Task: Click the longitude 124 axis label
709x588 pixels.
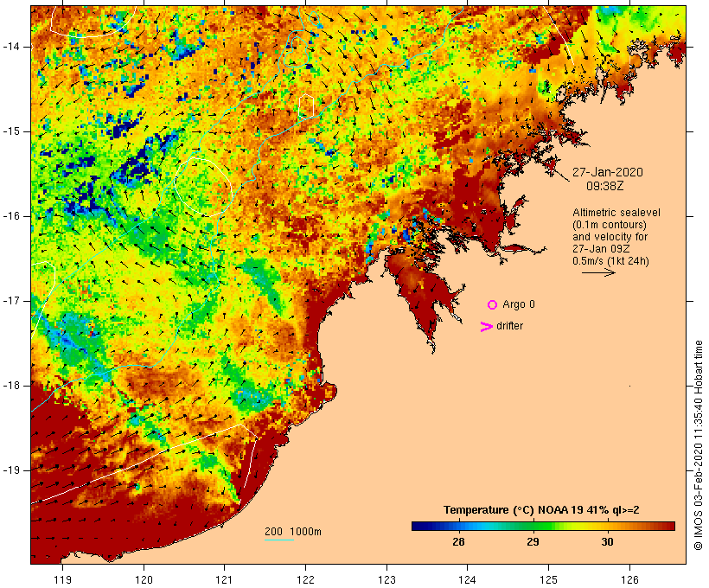Action: coord(467,579)
